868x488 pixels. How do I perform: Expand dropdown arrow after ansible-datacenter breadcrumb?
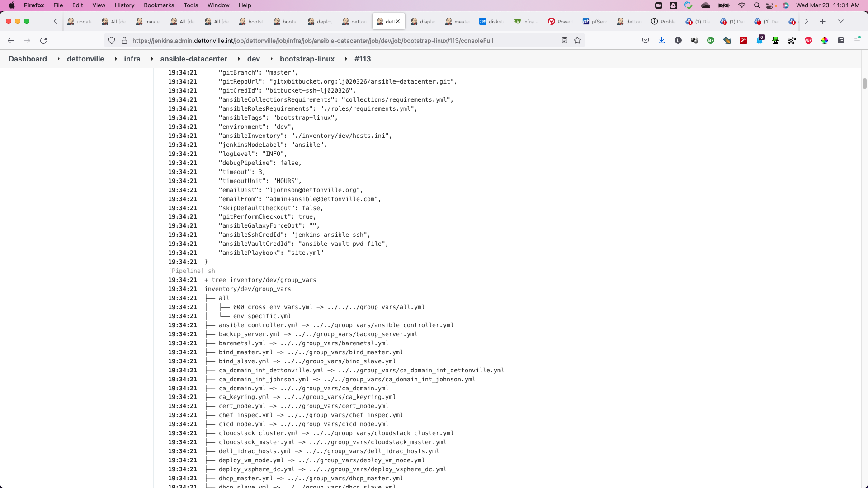tap(239, 59)
